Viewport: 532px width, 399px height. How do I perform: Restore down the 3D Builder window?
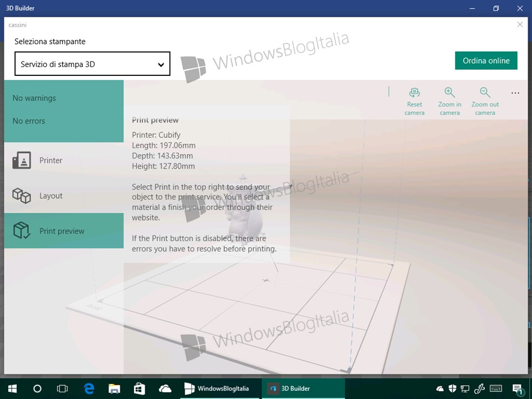pyautogui.click(x=496, y=8)
